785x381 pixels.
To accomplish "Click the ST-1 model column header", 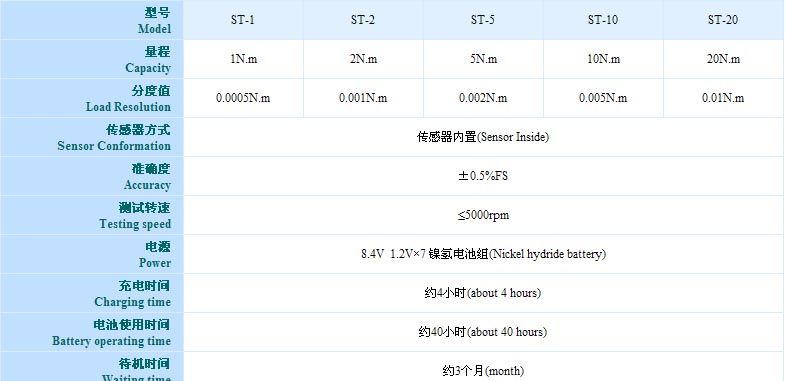I will click(x=243, y=20).
